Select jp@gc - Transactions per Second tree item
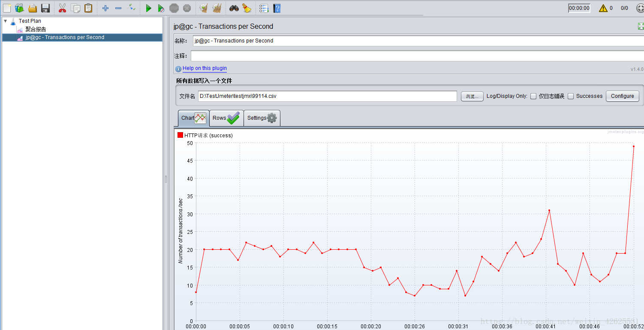Viewport: 644px width, 330px height. point(65,37)
